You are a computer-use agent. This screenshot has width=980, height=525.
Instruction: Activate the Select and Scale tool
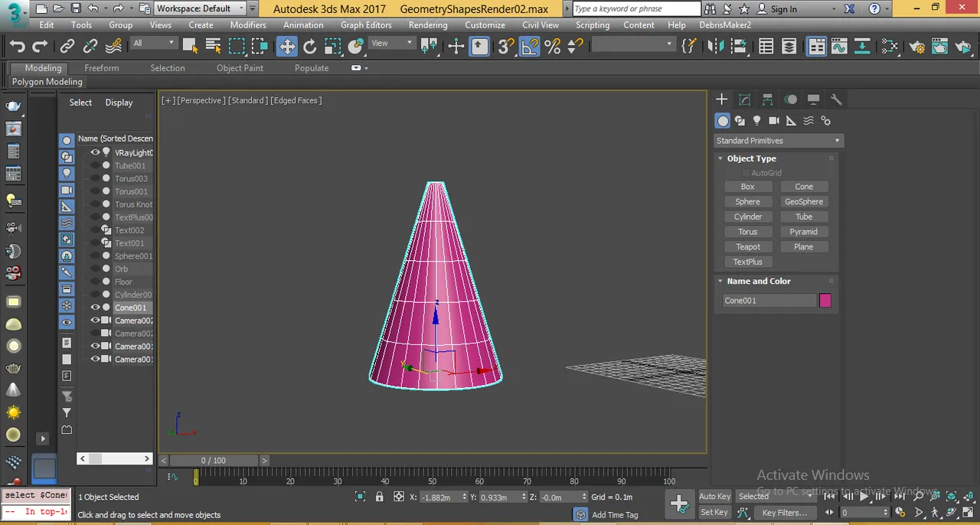coord(332,47)
